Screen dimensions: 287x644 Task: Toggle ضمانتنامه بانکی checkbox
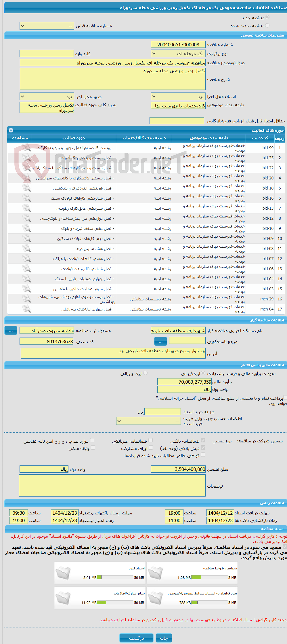click(203, 440)
